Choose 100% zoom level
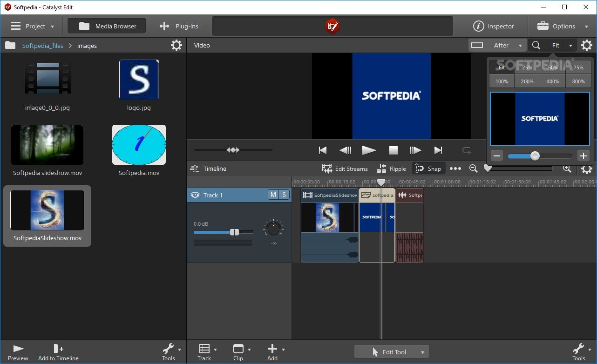Screen dimensions: 597x364 [x=502, y=81]
